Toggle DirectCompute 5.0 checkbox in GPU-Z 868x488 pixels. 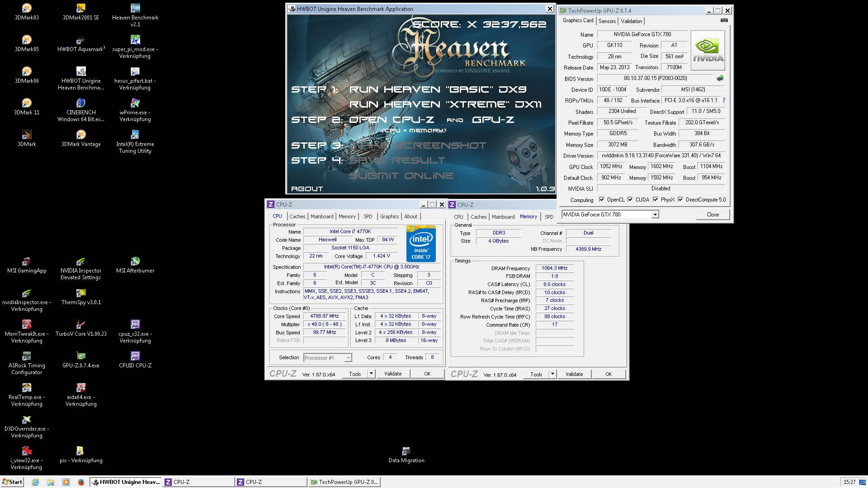pyautogui.click(x=680, y=200)
